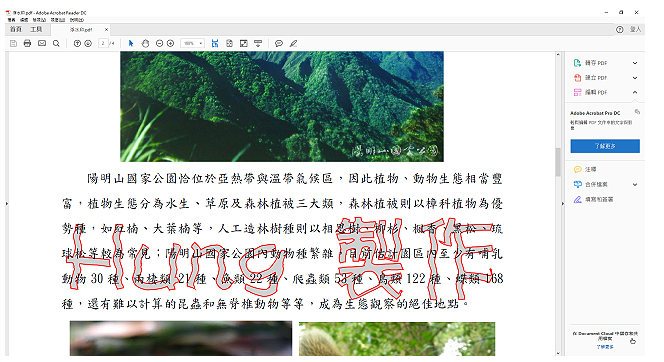Add a comment with speech bubble icon

point(279,43)
